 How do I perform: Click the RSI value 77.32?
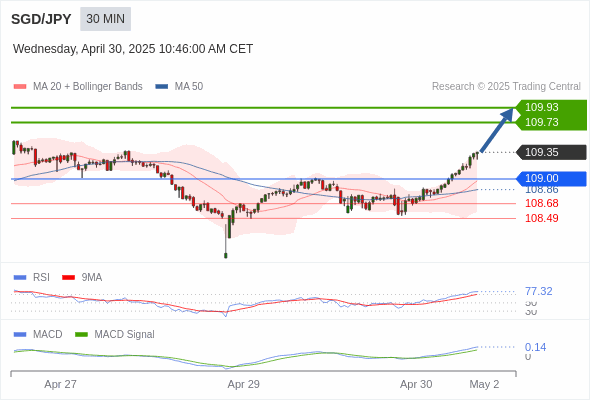click(x=538, y=291)
